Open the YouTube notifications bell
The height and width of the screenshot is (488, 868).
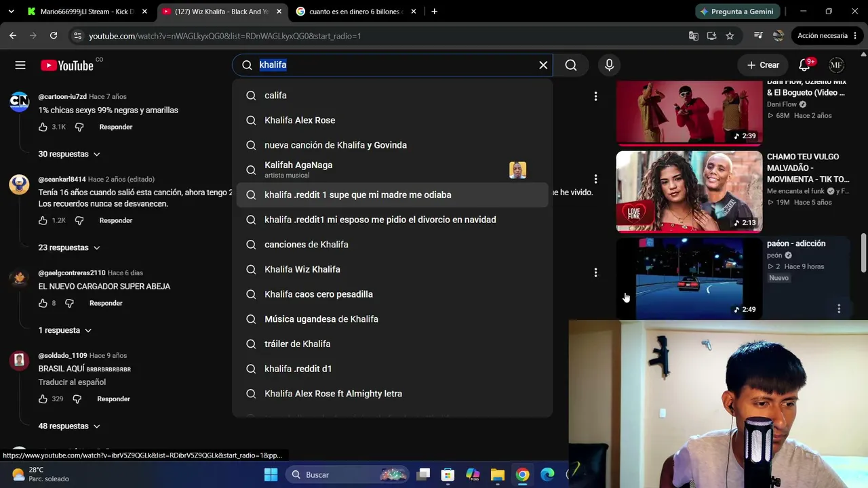pos(805,65)
